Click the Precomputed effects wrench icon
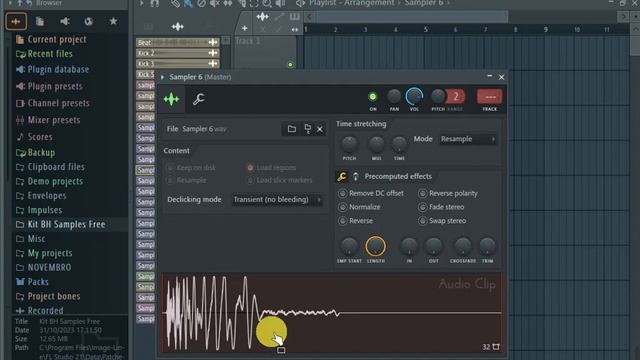This screenshot has height=360, width=640. 342,176
